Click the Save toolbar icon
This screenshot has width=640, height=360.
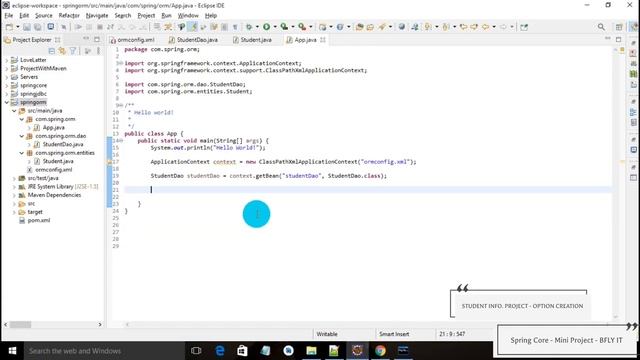27,27
